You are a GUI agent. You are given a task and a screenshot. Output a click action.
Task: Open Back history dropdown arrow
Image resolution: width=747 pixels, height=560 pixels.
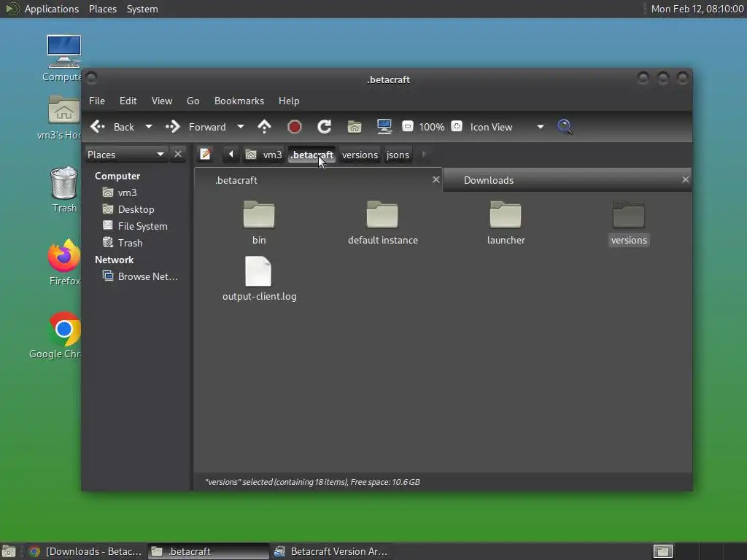(x=149, y=127)
